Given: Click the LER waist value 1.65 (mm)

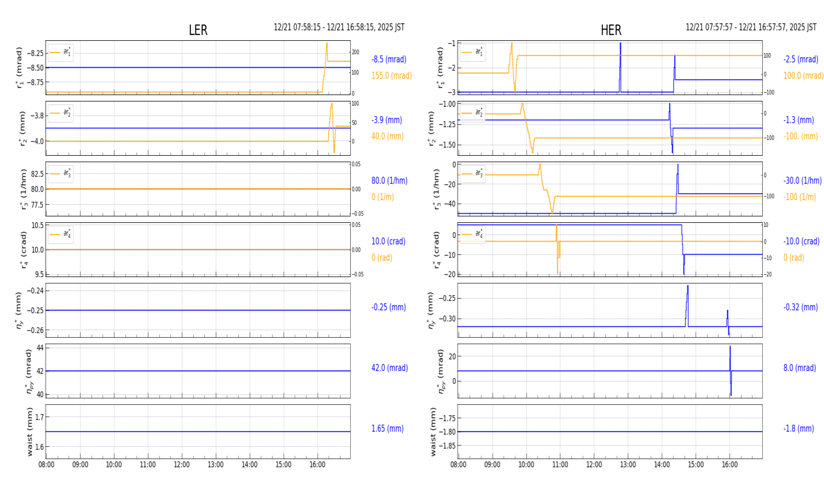Looking at the screenshot, I should click(387, 429).
